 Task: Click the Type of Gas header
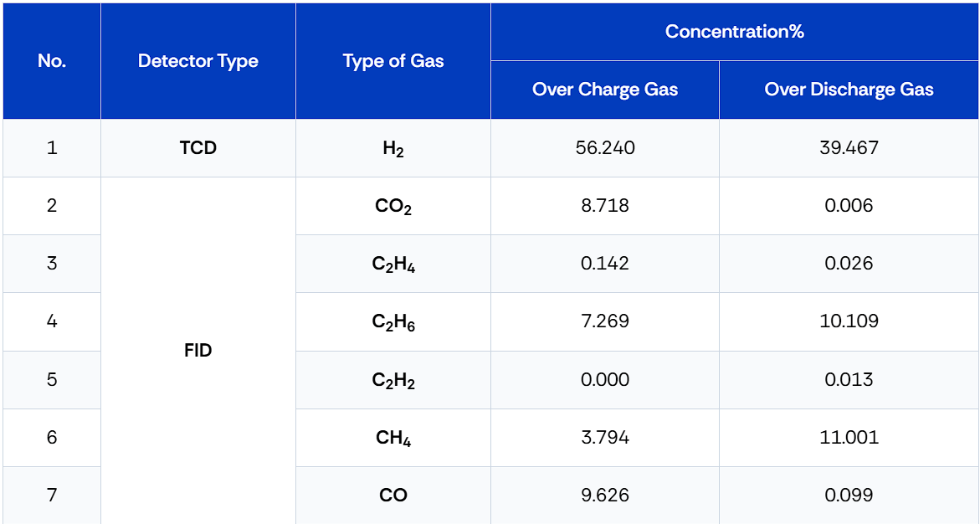pos(393,61)
